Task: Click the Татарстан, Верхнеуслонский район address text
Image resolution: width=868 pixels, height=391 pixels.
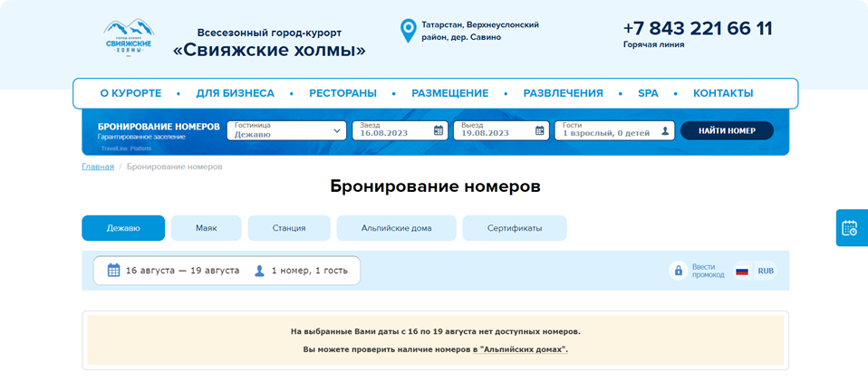Action: 480,31
